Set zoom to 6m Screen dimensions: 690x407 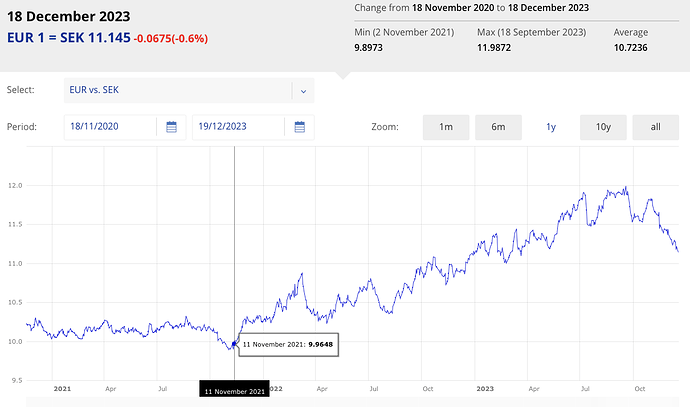click(498, 127)
